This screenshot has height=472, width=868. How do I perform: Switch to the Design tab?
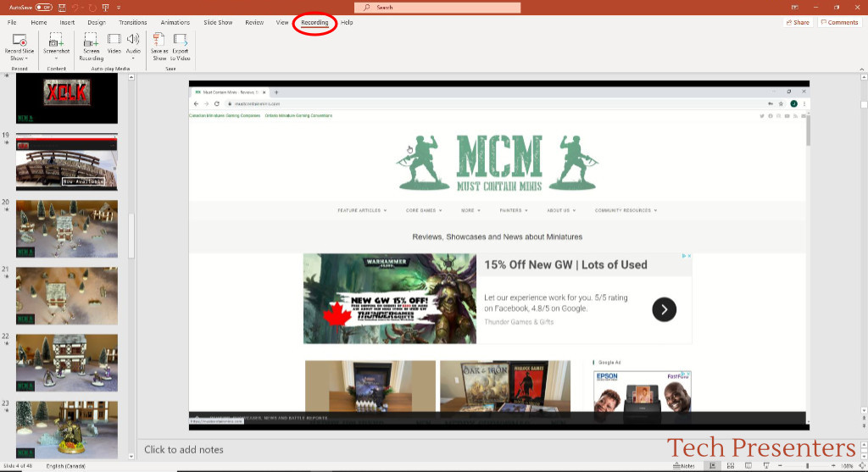coord(97,22)
